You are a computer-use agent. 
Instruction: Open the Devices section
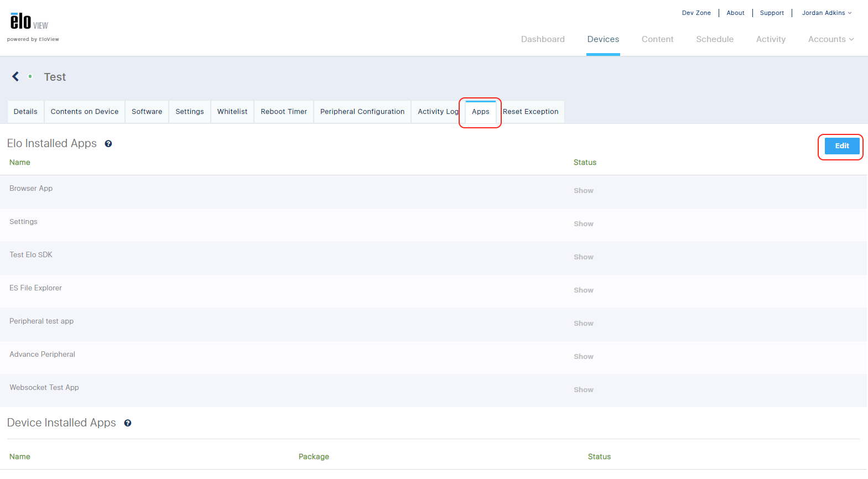603,39
